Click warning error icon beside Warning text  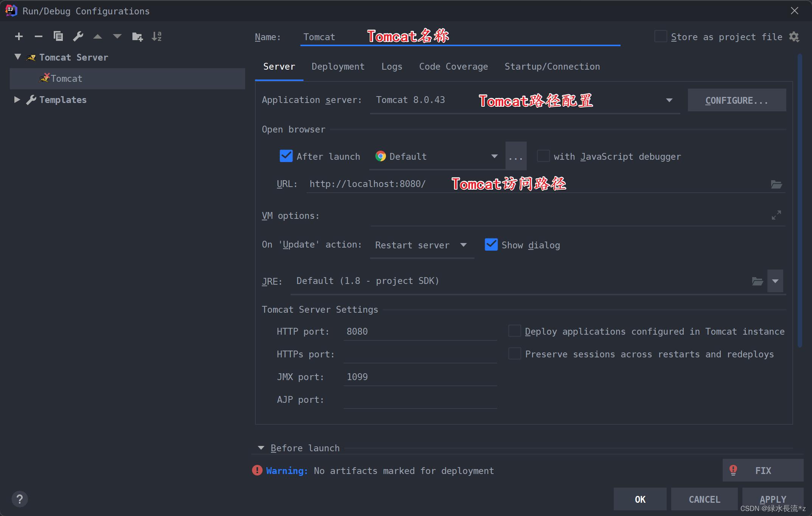click(257, 470)
